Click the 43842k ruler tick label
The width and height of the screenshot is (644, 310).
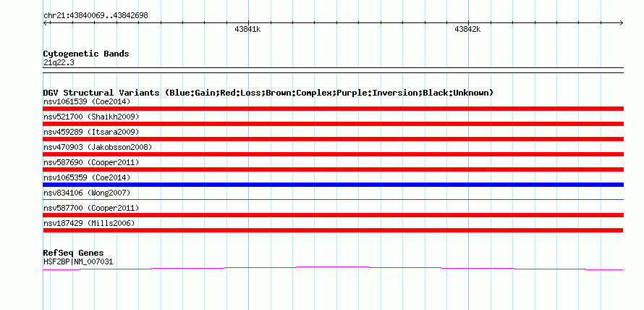click(x=467, y=29)
